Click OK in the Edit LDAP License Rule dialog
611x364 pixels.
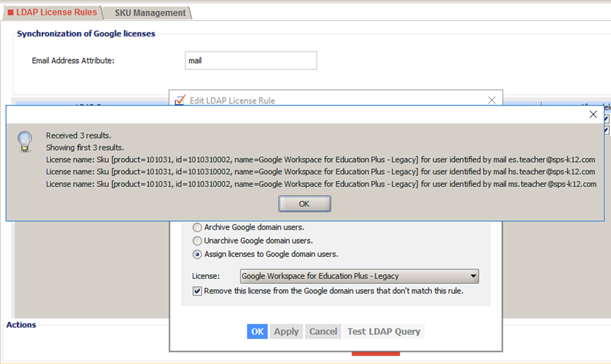(257, 331)
